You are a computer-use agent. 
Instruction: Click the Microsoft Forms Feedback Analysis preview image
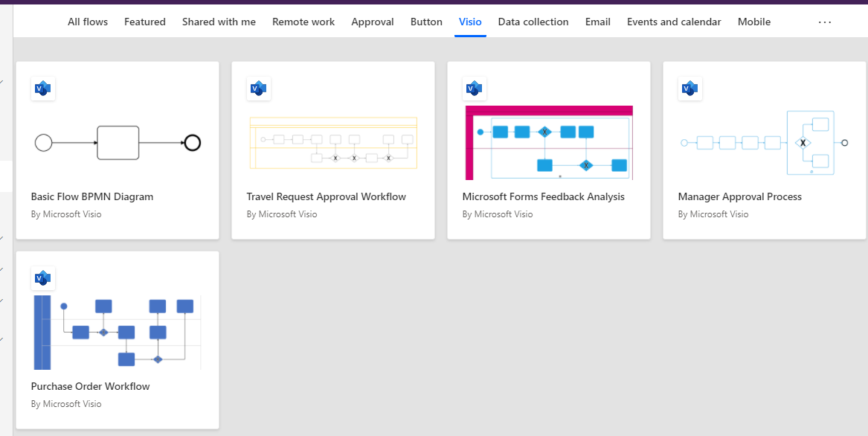coord(548,141)
